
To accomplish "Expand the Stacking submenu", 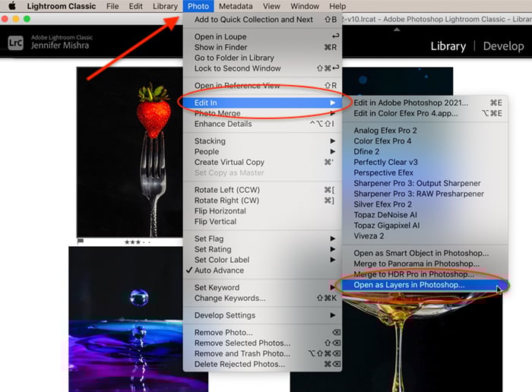I will tap(262, 141).
